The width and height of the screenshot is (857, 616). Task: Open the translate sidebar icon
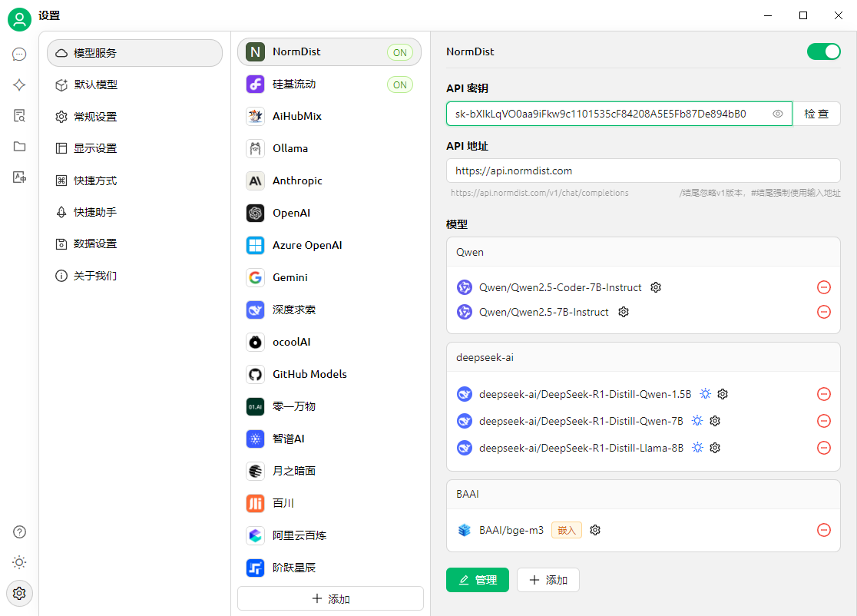pyautogui.click(x=19, y=177)
